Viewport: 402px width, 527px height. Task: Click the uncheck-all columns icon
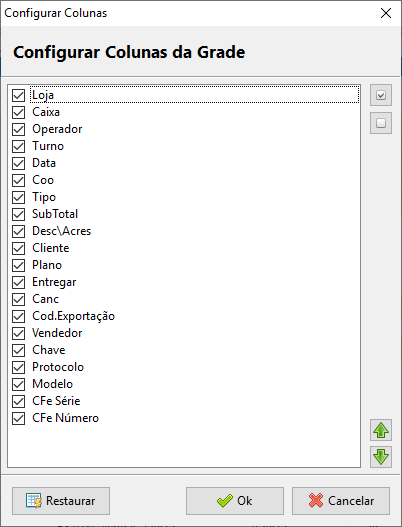click(381, 123)
